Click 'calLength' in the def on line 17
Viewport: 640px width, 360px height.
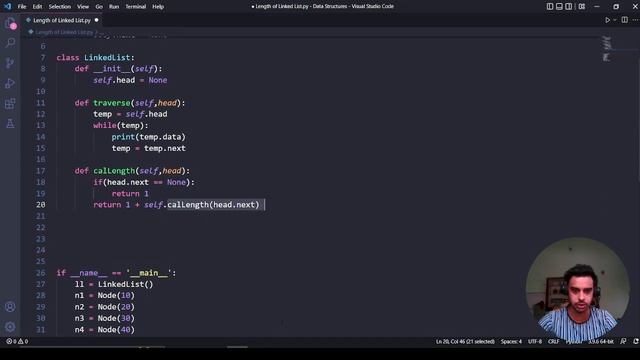tap(114, 171)
